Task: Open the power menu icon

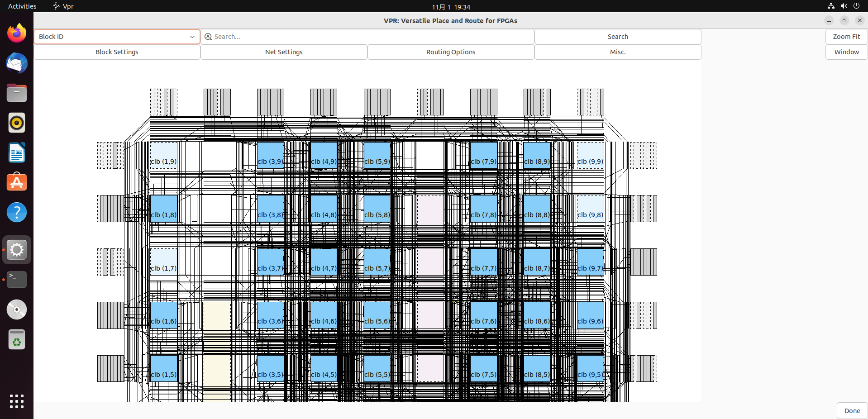Action: [856, 6]
